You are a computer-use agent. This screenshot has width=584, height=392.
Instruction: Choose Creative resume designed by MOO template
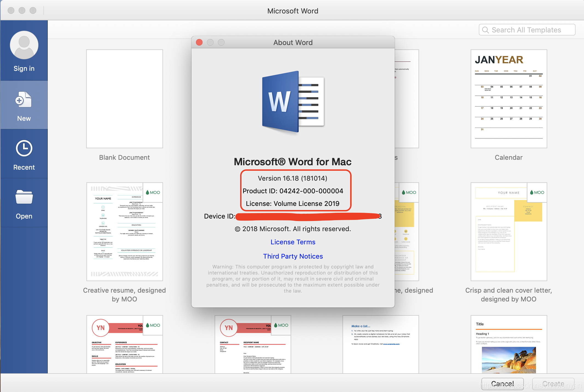(125, 232)
